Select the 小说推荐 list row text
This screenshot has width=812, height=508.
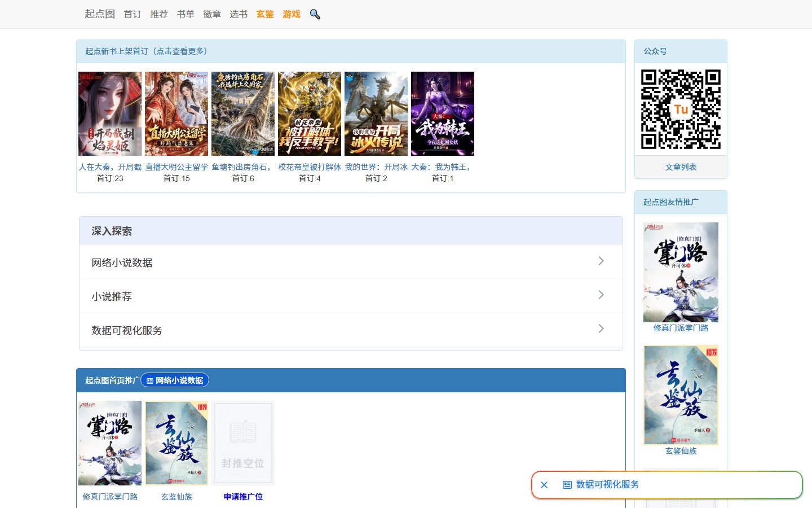tap(112, 296)
